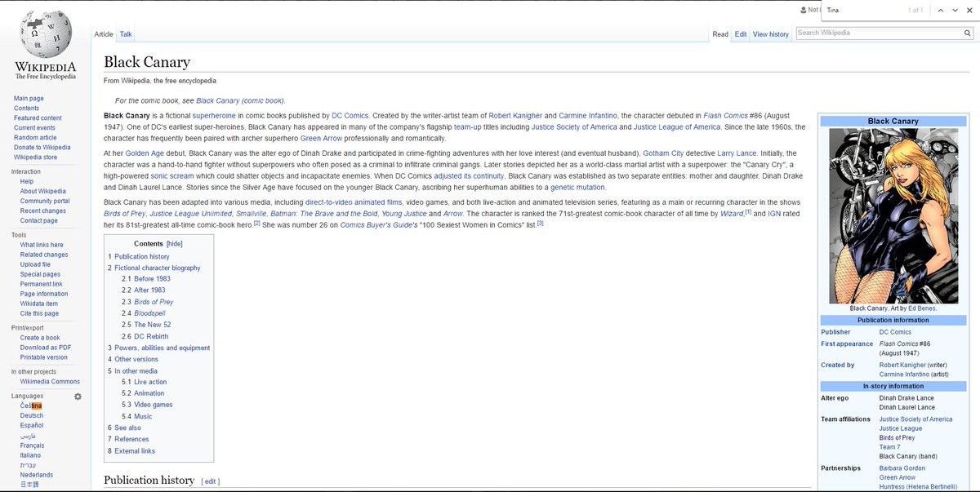
Task: Focus the Search Wikipedia field
Action: (877, 33)
